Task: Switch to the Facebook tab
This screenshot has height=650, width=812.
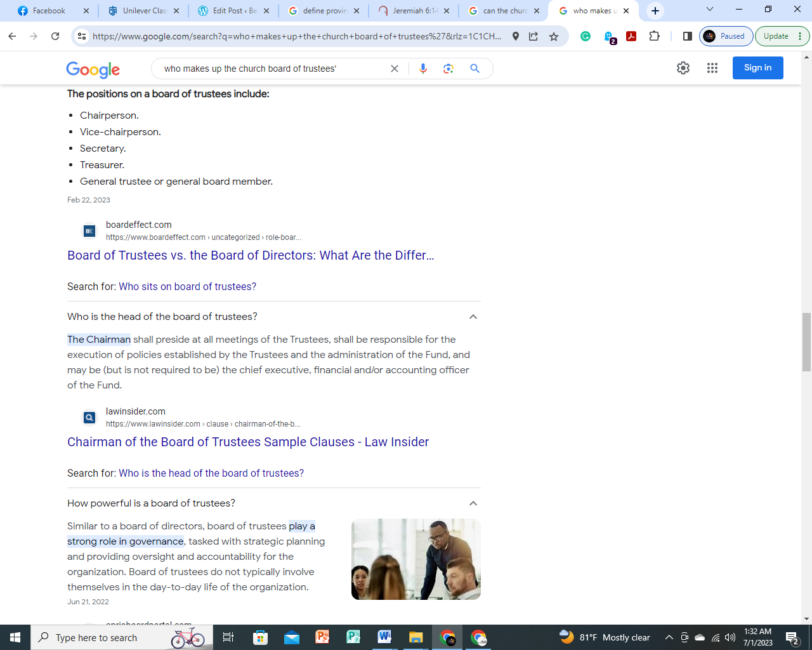Action: point(49,11)
